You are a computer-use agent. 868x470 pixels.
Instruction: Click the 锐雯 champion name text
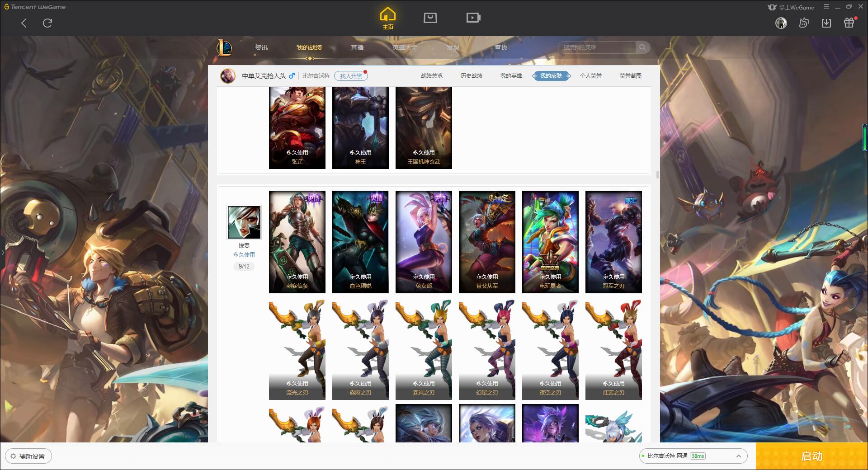tap(244, 246)
